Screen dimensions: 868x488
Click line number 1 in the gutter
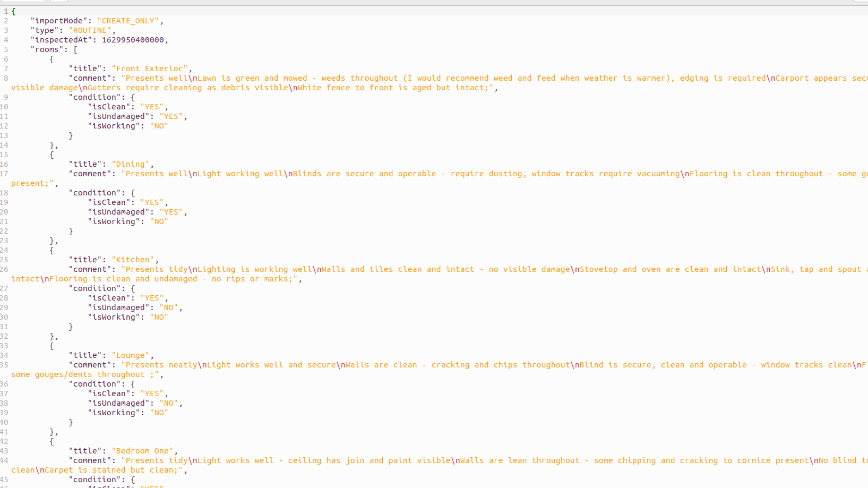click(5, 11)
